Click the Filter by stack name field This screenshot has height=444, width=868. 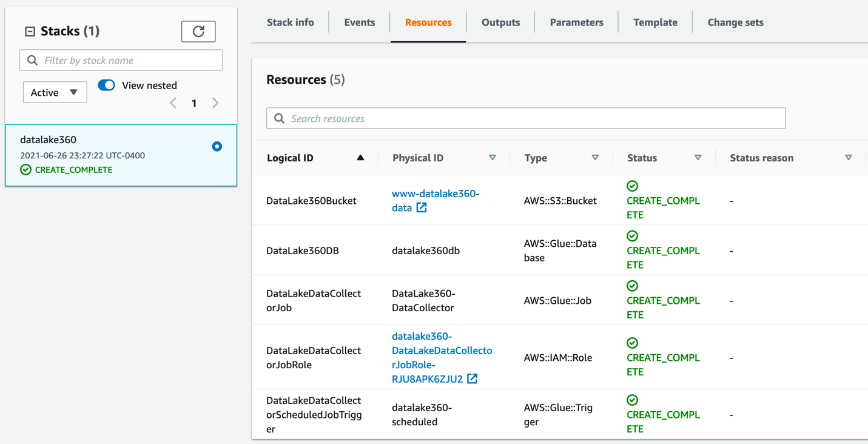tap(121, 60)
